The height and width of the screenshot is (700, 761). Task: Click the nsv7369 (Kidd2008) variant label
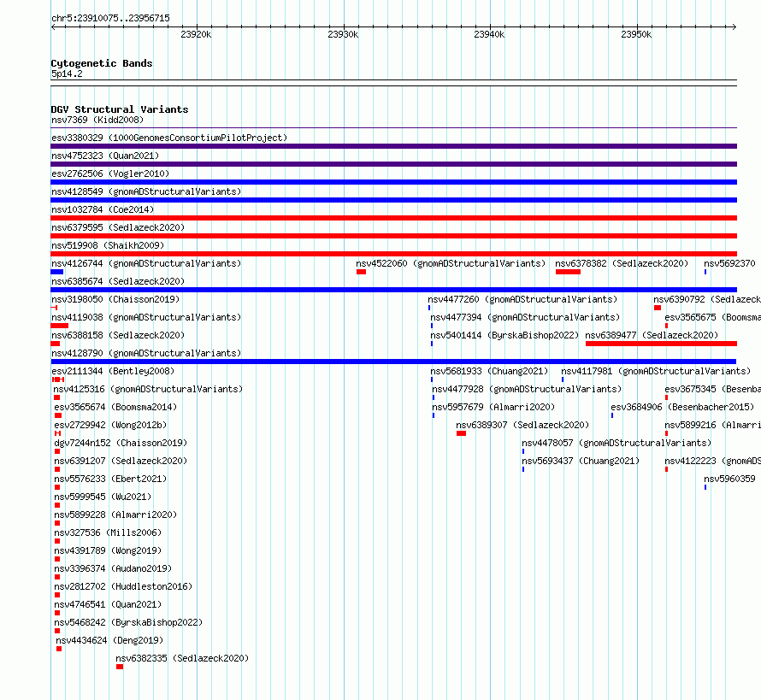[97, 120]
